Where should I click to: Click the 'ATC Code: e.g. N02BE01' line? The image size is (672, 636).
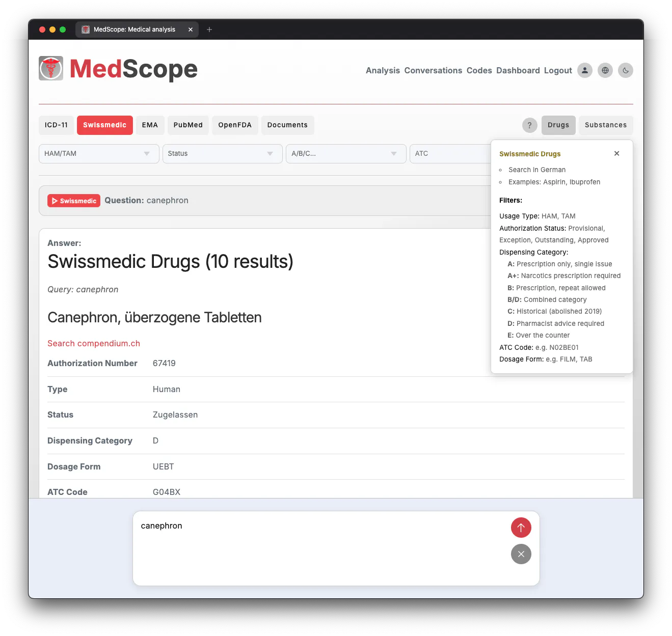tap(539, 348)
